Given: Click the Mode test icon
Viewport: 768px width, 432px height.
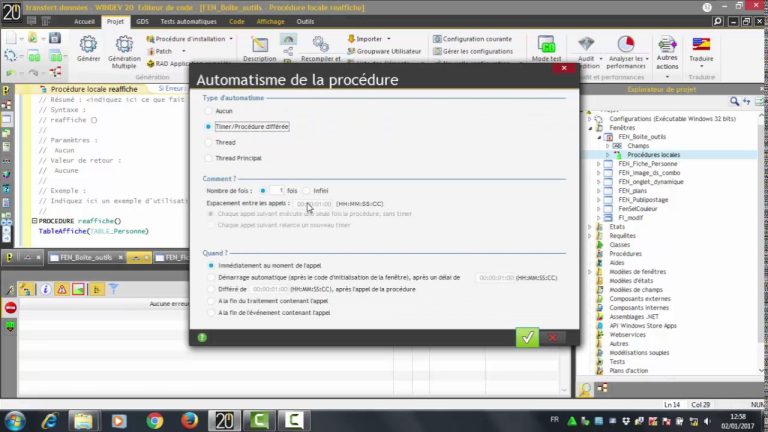Looking at the screenshot, I should tap(546, 48).
